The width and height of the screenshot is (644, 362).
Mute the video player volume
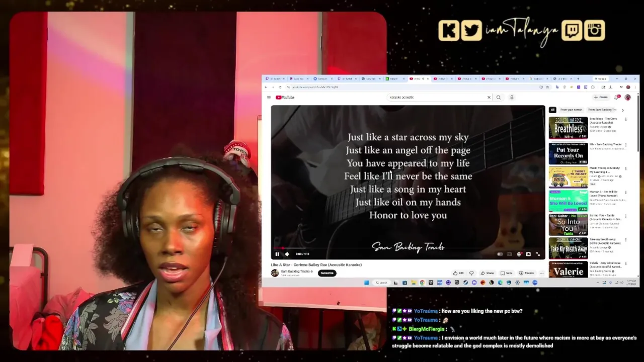coord(287,254)
